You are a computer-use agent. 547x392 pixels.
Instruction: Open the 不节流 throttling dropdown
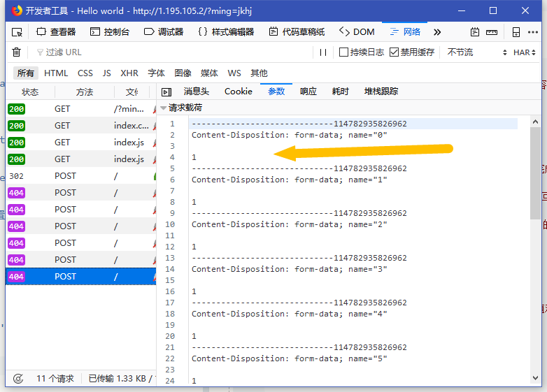pos(476,52)
